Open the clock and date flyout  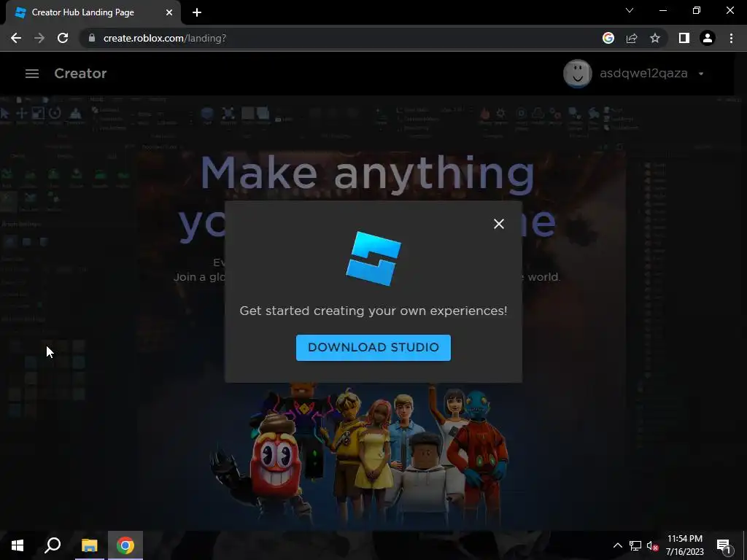click(684, 545)
